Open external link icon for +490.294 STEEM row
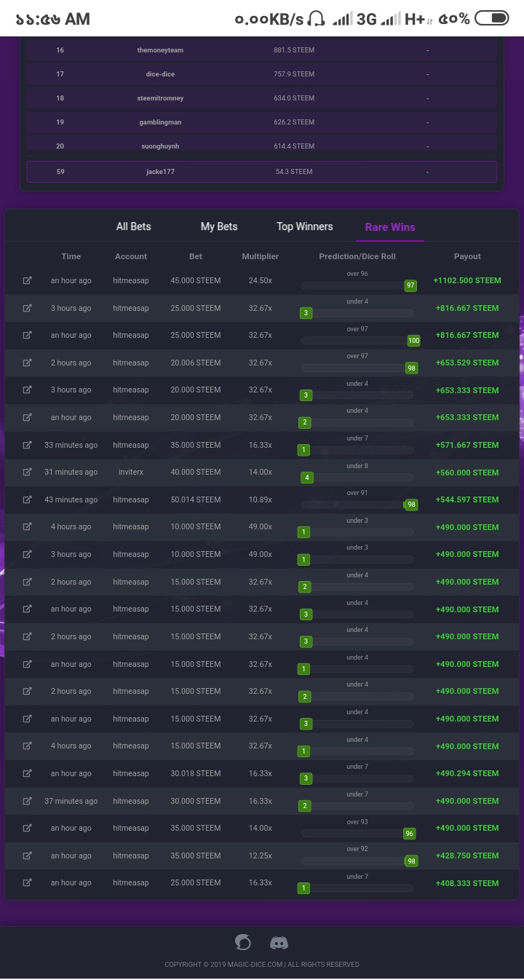The image size is (524, 980). click(x=28, y=773)
